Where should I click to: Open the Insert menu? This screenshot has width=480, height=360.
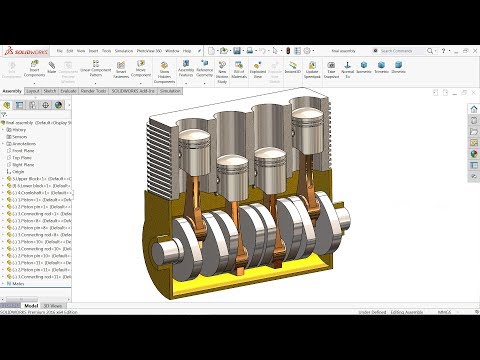click(93, 51)
